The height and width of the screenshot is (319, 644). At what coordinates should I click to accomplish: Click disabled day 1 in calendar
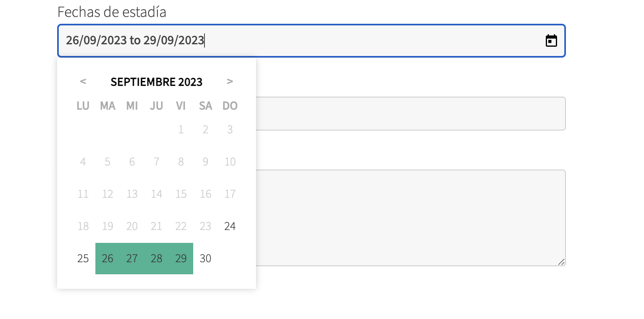181,130
